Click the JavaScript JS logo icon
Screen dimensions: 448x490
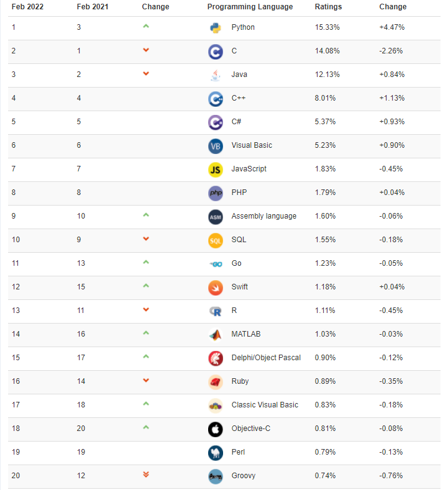[x=216, y=170]
